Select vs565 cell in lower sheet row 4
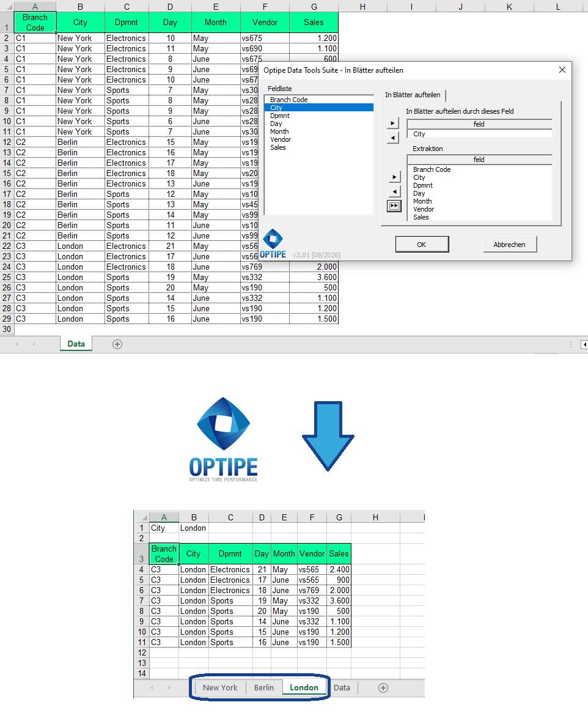 pyautogui.click(x=312, y=569)
